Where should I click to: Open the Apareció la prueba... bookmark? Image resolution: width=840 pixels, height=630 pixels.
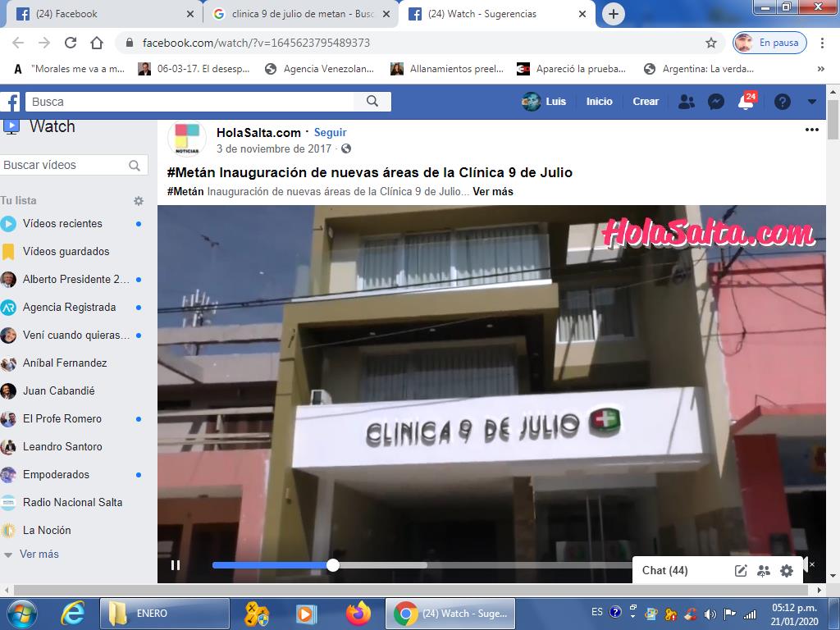[x=572, y=69]
